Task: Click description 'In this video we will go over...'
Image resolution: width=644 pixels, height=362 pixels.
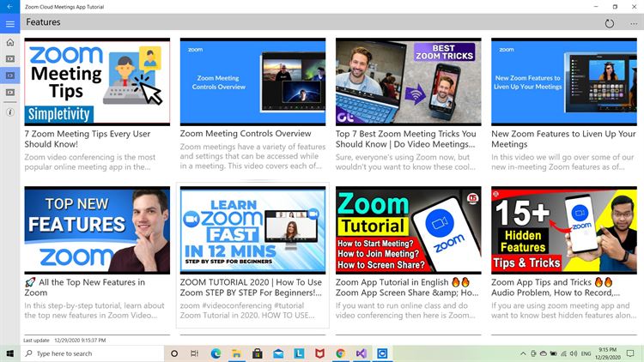Action: (x=562, y=162)
